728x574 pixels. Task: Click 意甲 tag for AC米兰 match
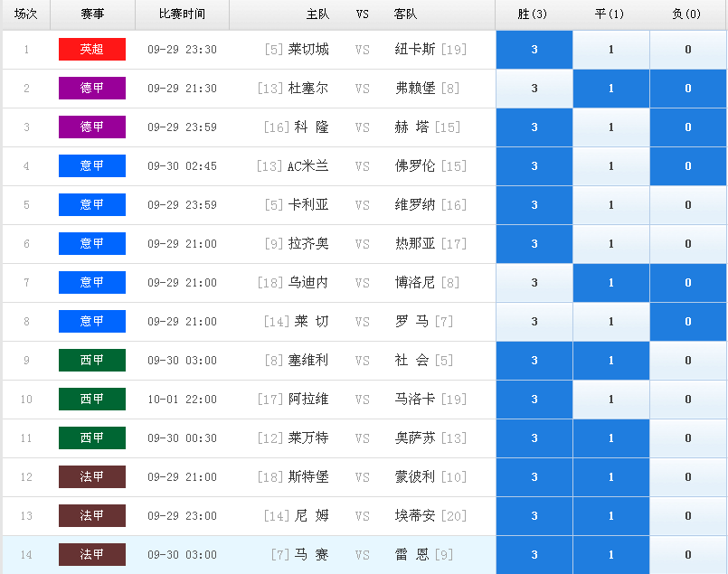[92, 165]
